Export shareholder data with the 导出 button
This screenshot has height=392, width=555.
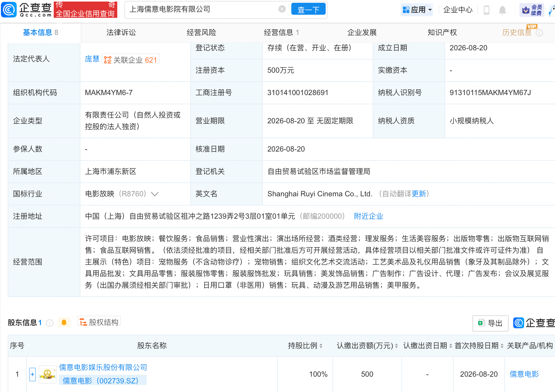click(x=490, y=323)
